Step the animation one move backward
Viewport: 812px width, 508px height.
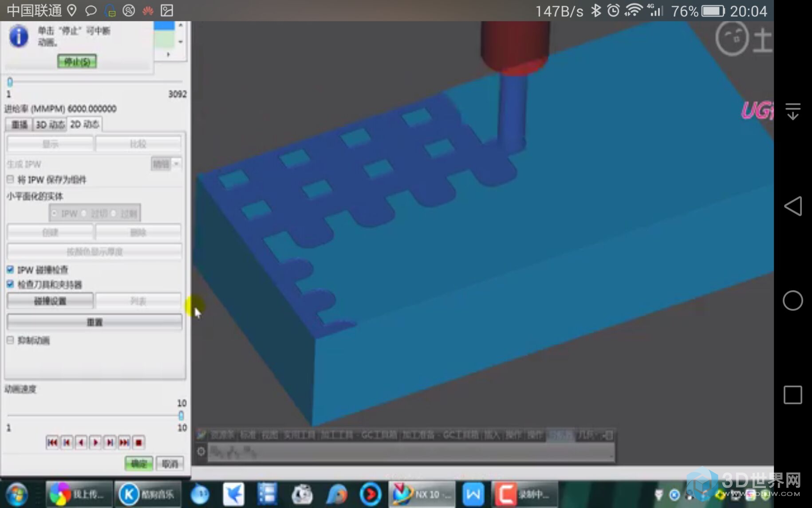pos(81,442)
